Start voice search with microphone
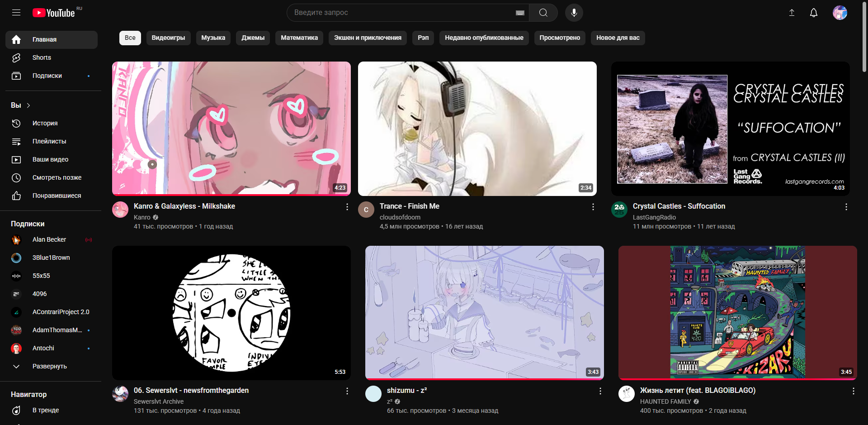The height and width of the screenshot is (425, 868). tap(574, 13)
